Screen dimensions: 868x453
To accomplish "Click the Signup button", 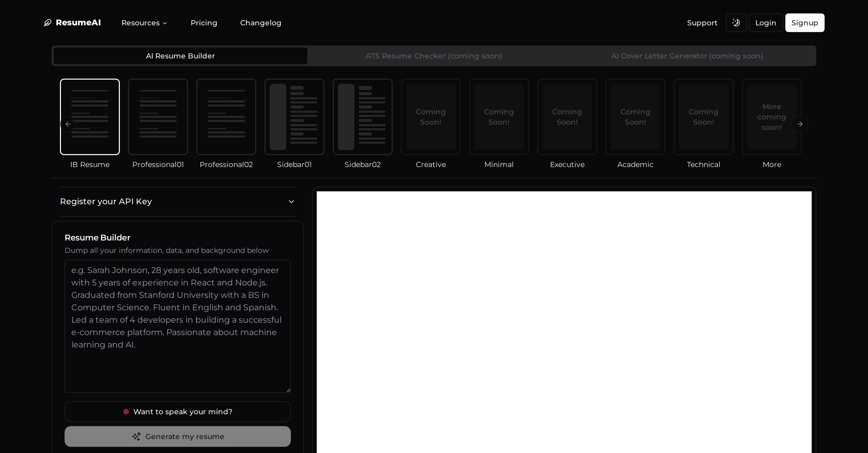I will [x=805, y=22].
